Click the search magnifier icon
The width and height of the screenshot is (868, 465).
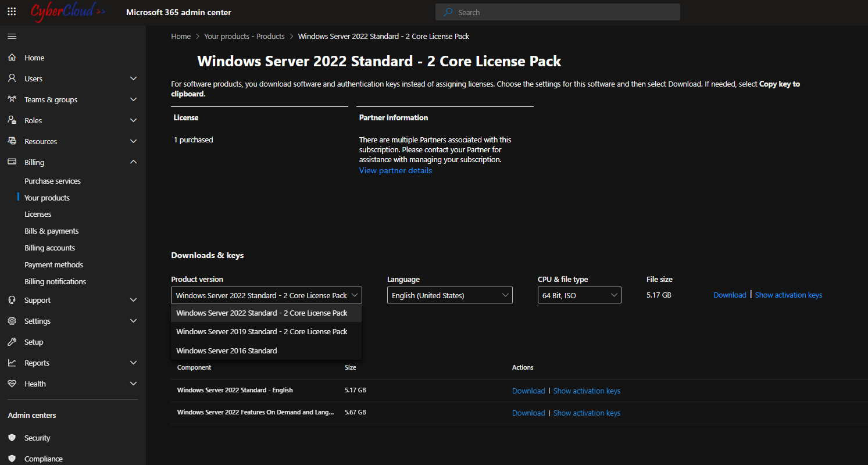point(448,12)
